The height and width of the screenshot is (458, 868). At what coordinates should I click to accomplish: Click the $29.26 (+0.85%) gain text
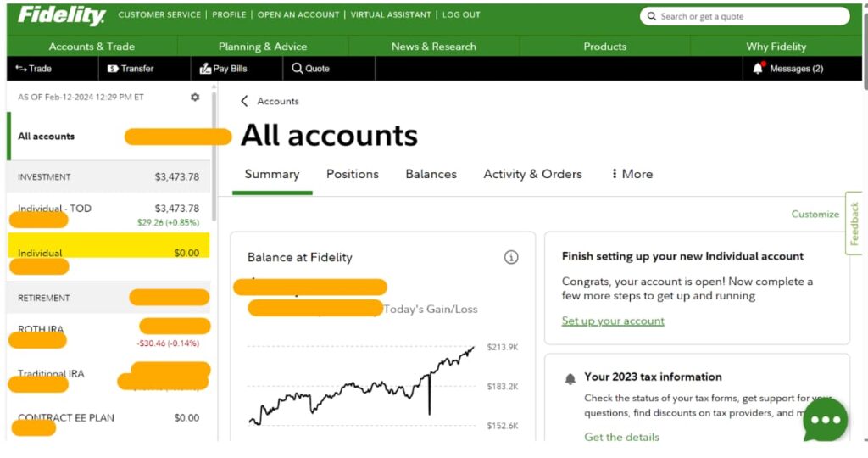pos(169,222)
